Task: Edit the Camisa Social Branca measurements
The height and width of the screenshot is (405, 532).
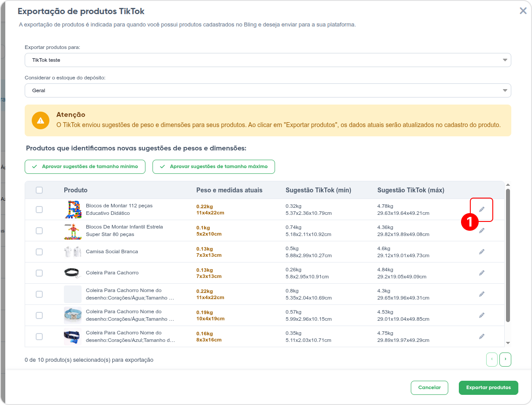Action: click(482, 251)
